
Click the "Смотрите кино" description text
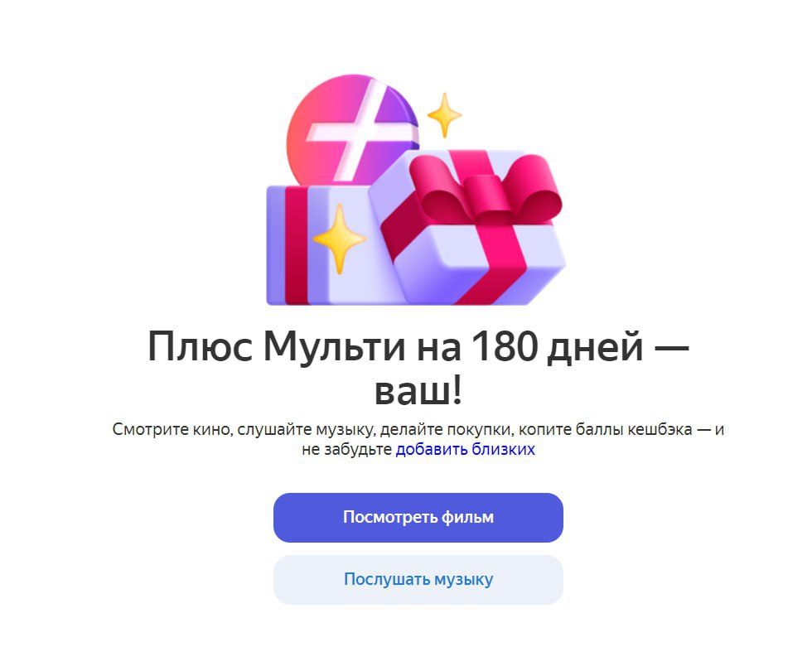pos(172,430)
